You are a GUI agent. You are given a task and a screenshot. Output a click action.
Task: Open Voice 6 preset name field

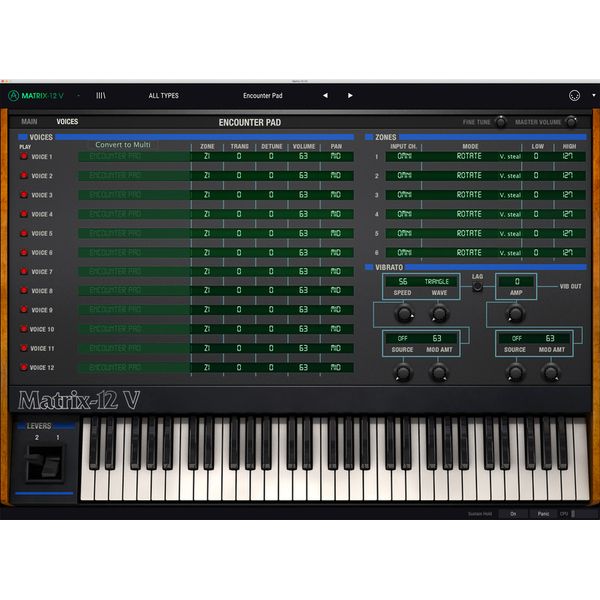[x=134, y=253]
